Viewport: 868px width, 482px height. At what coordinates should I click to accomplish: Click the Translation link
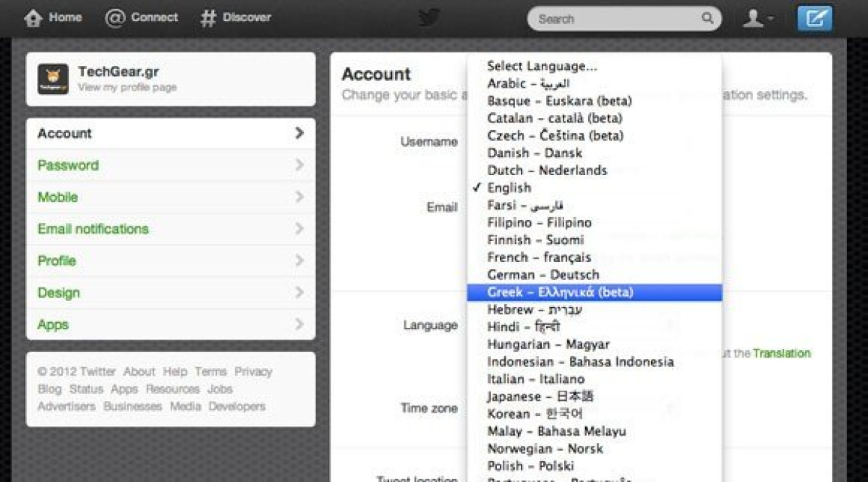point(781,353)
